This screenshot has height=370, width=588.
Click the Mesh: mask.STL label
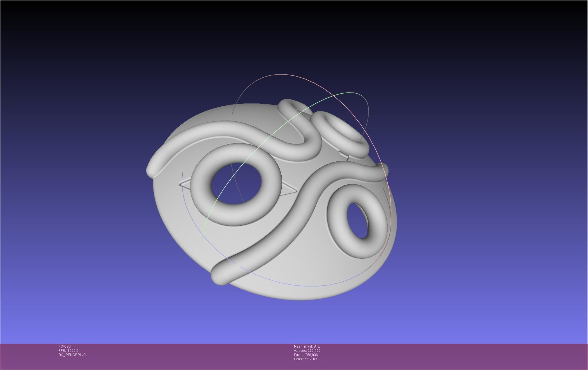307,346
